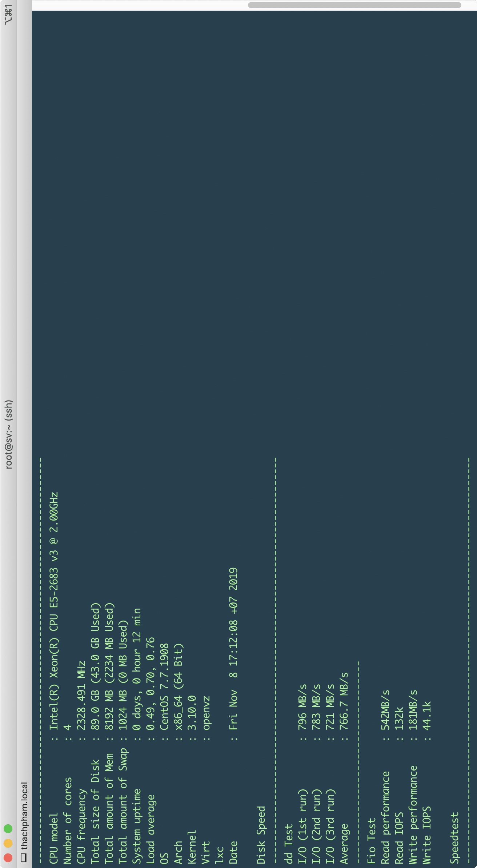Click the red close window button
Viewport: 477px width, 868px height.
tap(8, 858)
